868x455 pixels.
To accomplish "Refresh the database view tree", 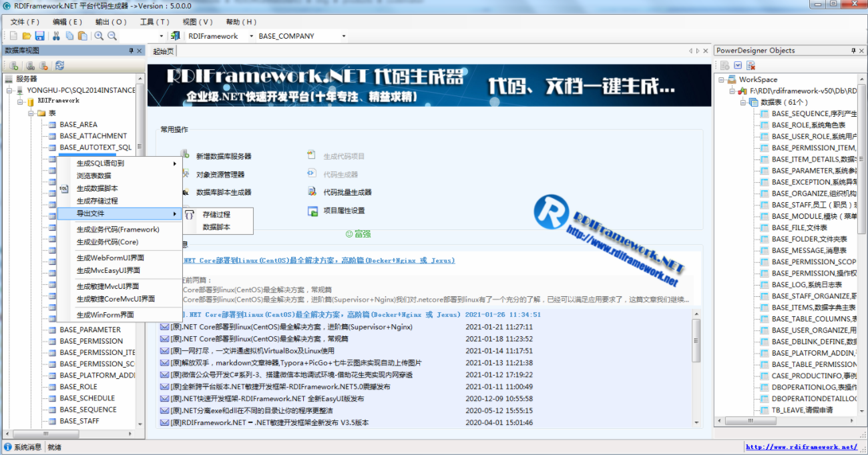I will click(x=59, y=65).
